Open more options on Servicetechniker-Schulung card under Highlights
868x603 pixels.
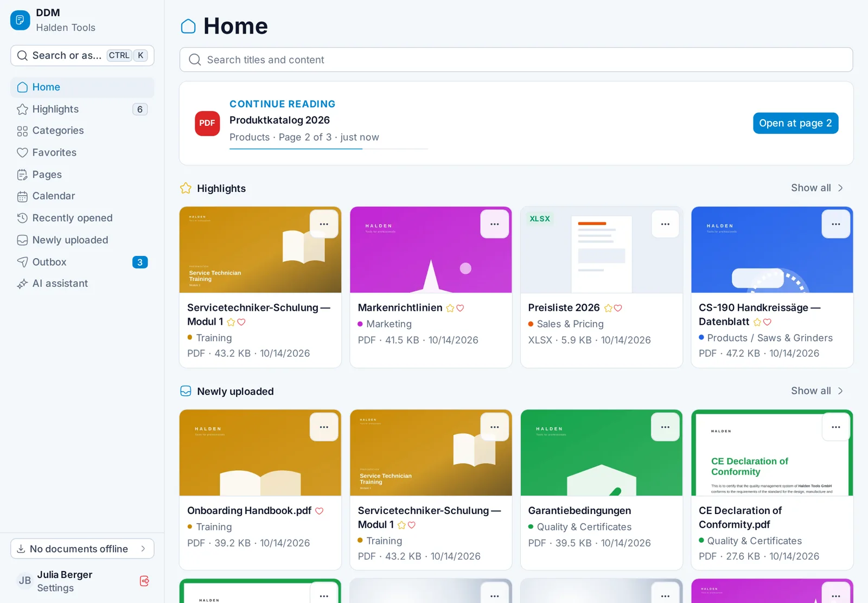tap(324, 224)
